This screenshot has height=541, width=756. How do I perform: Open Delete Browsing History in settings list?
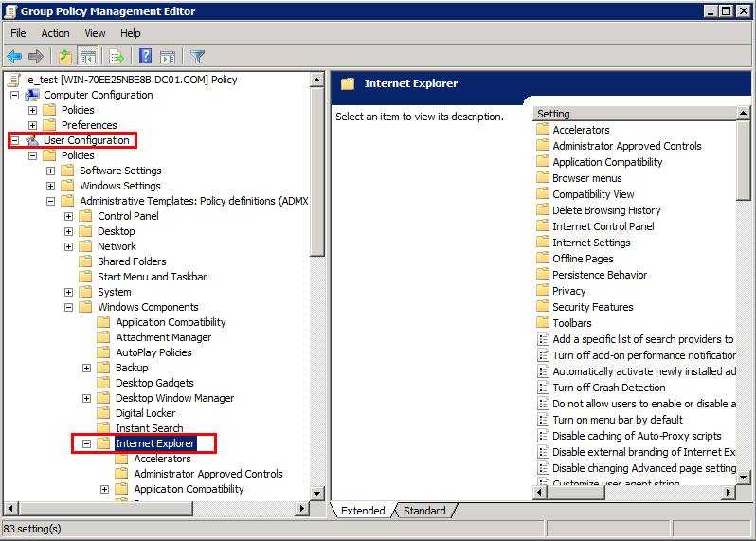[x=606, y=210]
